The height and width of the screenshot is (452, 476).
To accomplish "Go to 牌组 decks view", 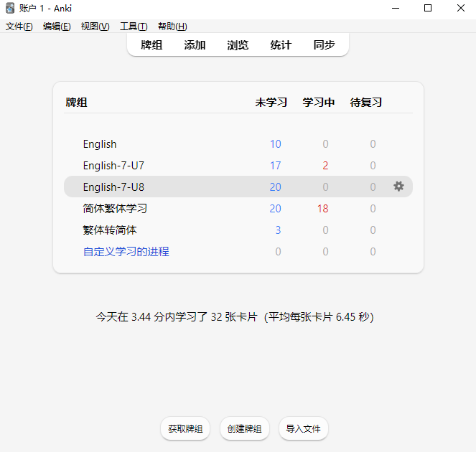I will pos(151,45).
